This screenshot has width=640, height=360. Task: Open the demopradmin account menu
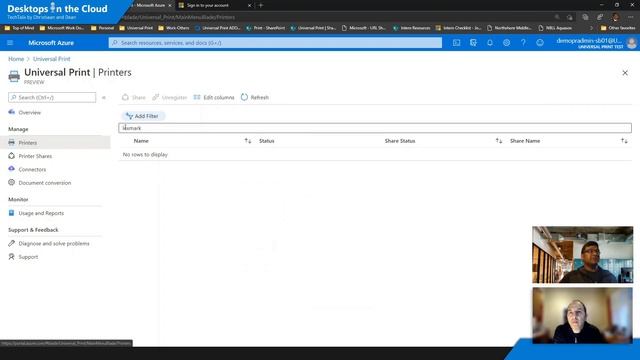[596, 43]
